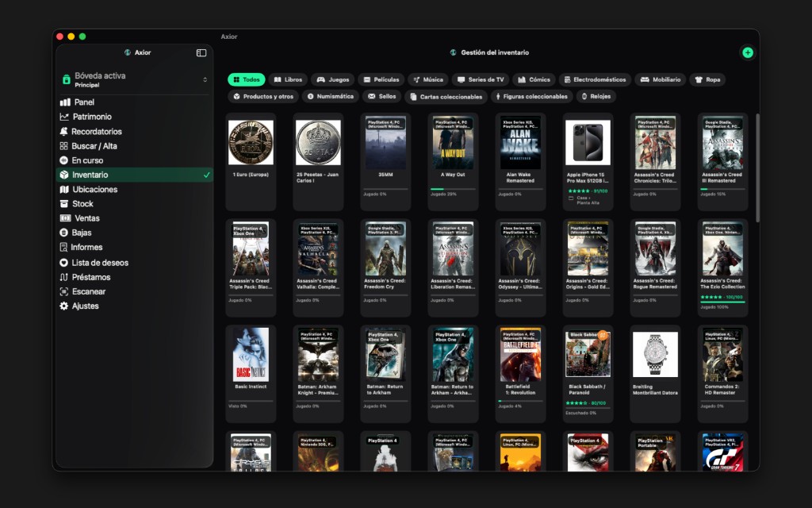Open Batman: Arkham Knight cover

(318, 355)
